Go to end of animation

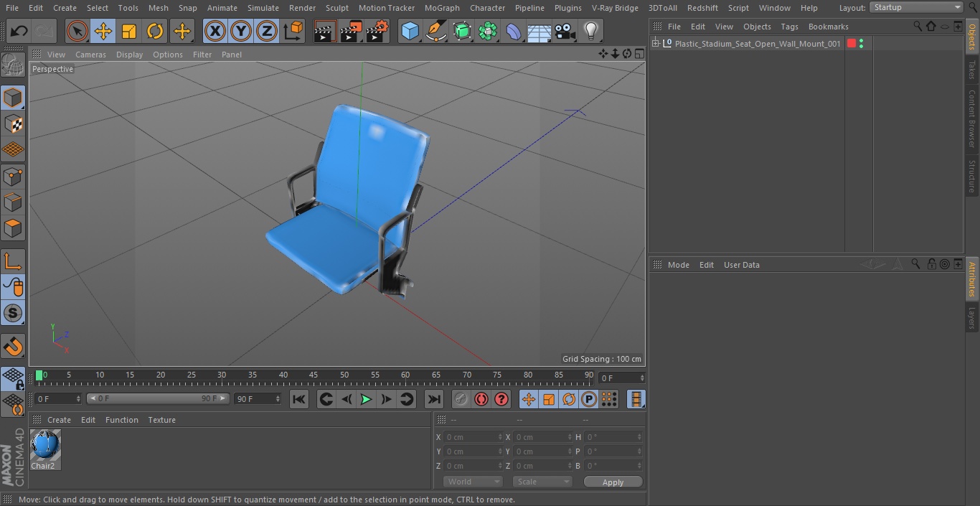[x=434, y=399]
